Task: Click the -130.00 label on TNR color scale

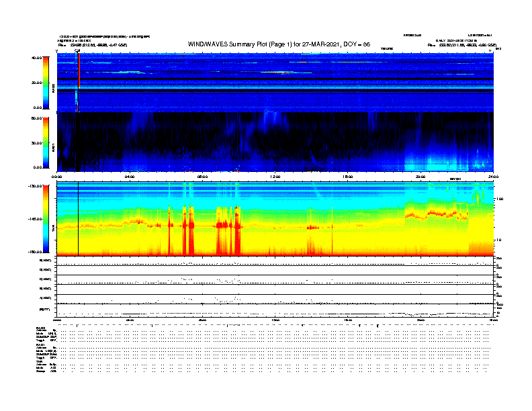Action: (36, 186)
